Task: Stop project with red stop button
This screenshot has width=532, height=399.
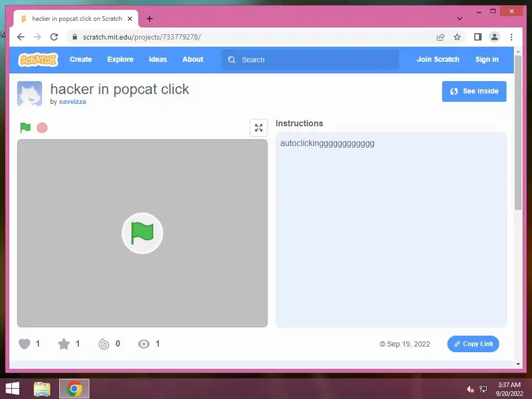Action: pyautogui.click(x=42, y=128)
